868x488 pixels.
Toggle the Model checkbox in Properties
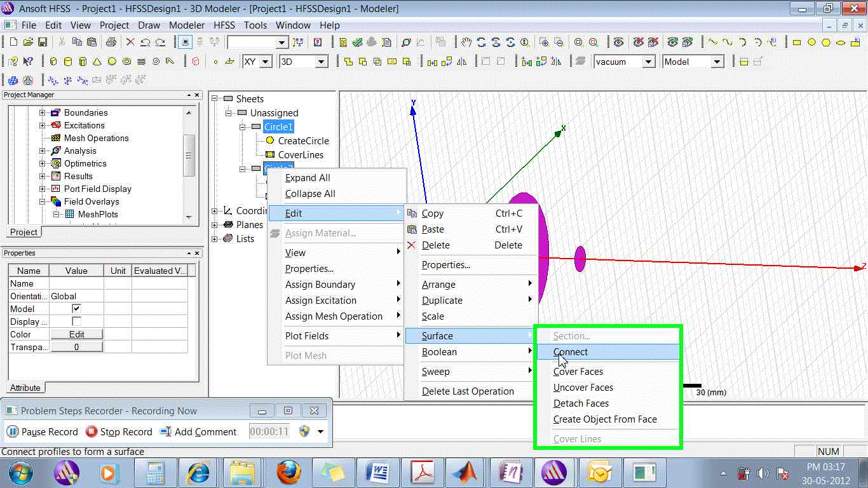[x=76, y=309]
